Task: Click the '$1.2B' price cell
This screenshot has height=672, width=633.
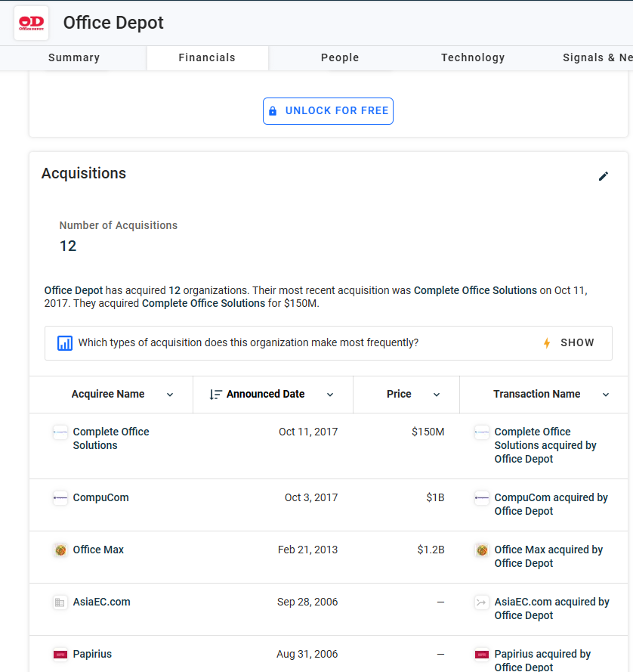Action: (431, 550)
